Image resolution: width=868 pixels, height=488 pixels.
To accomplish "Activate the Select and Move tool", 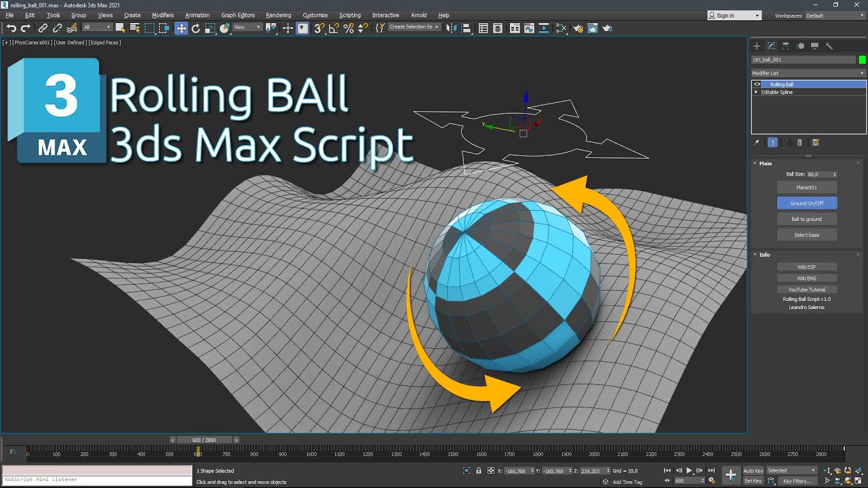I will pyautogui.click(x=181, y=28).
